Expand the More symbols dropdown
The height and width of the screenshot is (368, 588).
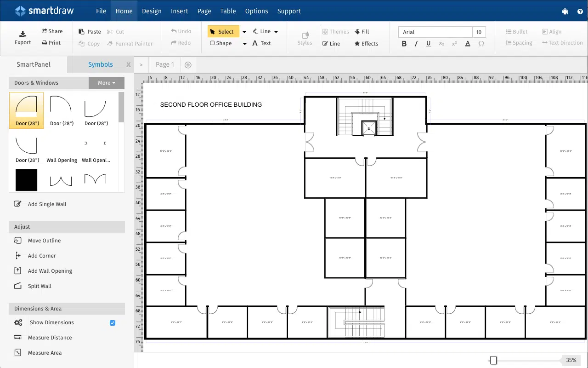coord(107,83)
